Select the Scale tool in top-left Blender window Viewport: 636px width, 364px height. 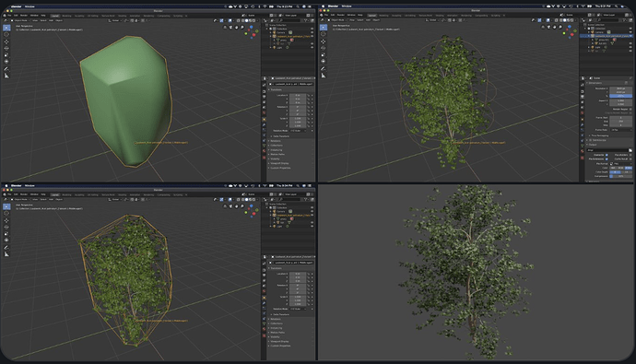pos(6,54)
